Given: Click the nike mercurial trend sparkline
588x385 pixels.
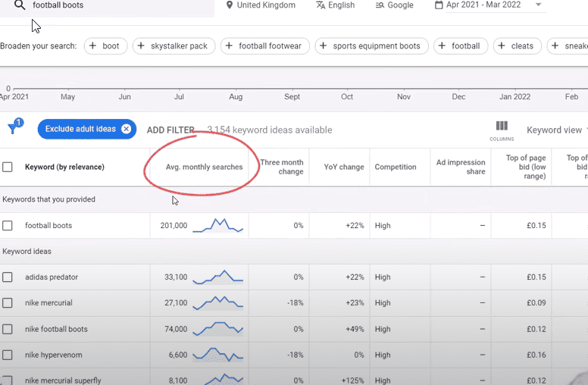Looking at the screenshot, I should [218, 303].
